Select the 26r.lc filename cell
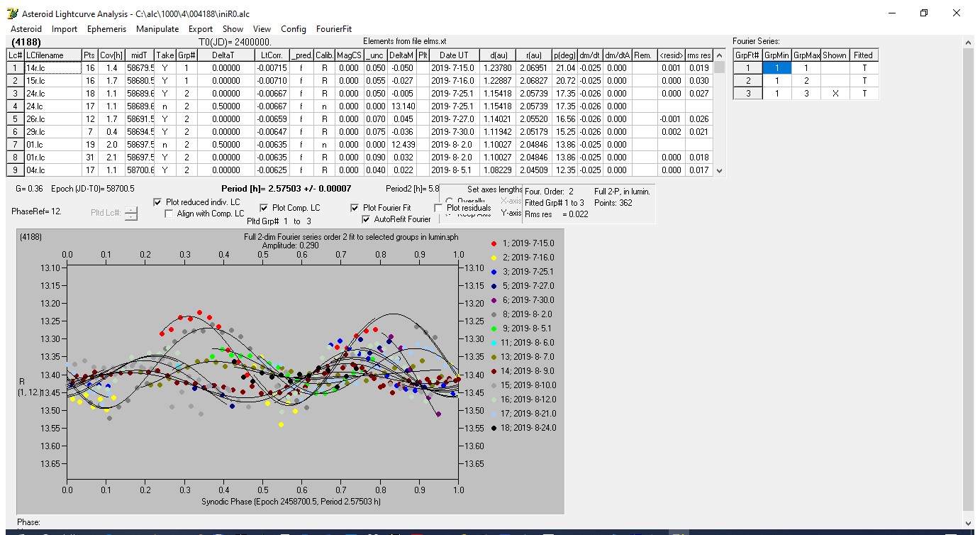This screenshot has width=980, height=535. pos(52,119)
